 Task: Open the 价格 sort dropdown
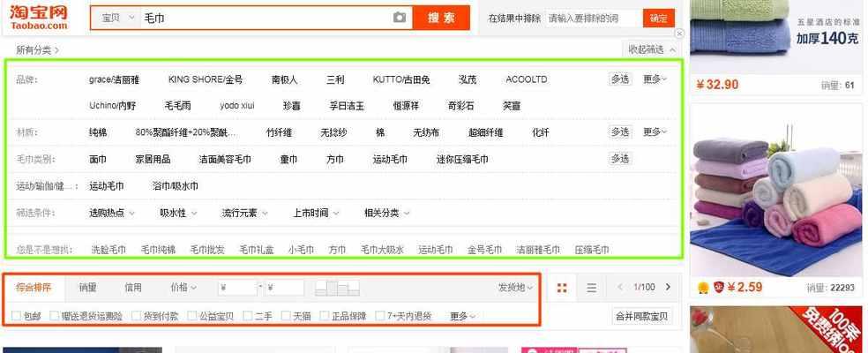point(183,287)
